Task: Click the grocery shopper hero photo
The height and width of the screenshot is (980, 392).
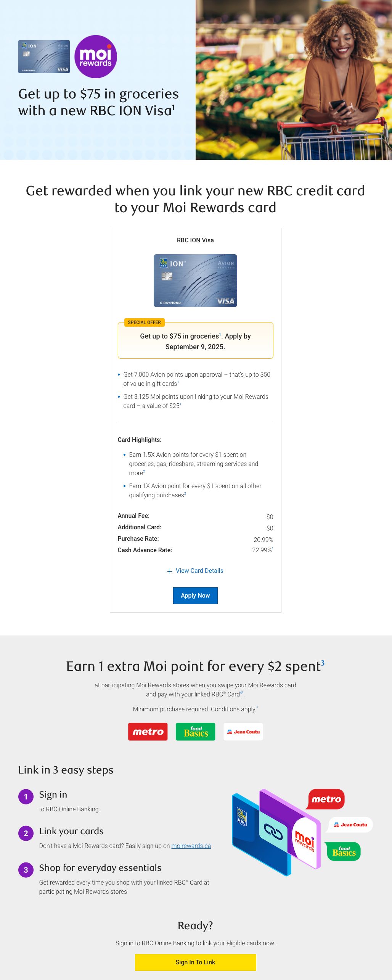Action: point(294,80)
